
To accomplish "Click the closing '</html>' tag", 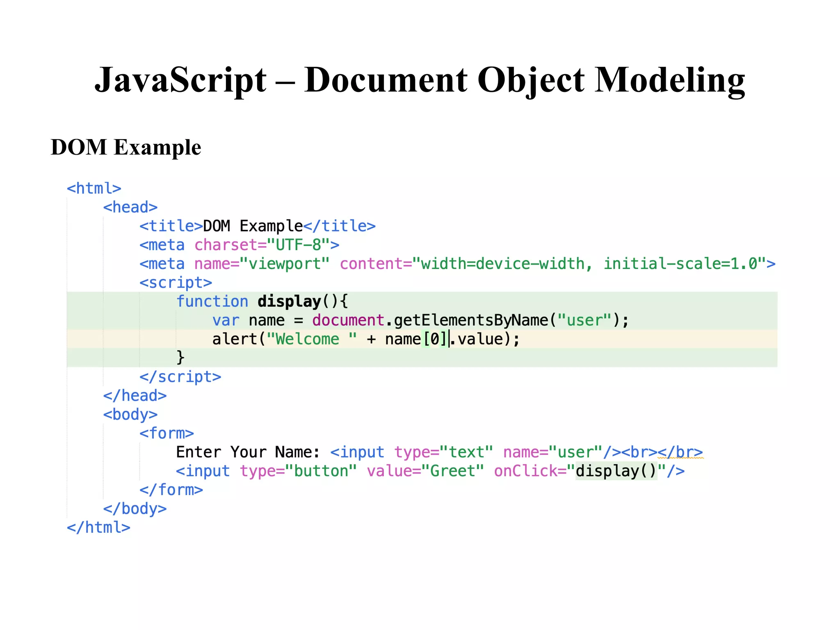I will tap(98, 527).
